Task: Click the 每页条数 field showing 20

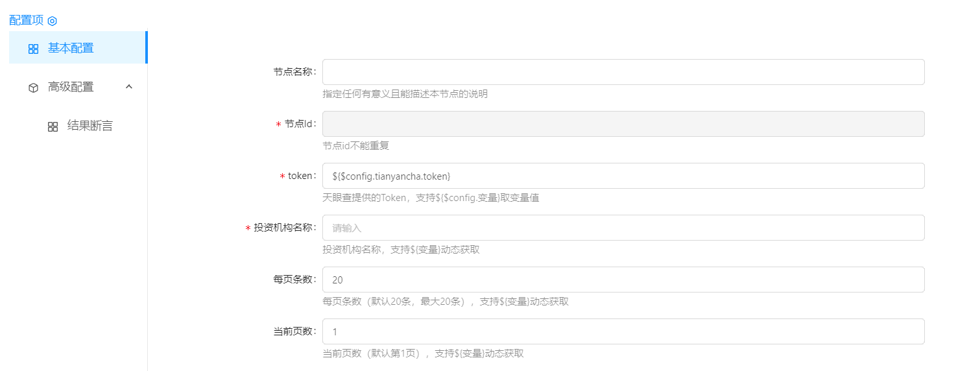Action: coord(623,280)
